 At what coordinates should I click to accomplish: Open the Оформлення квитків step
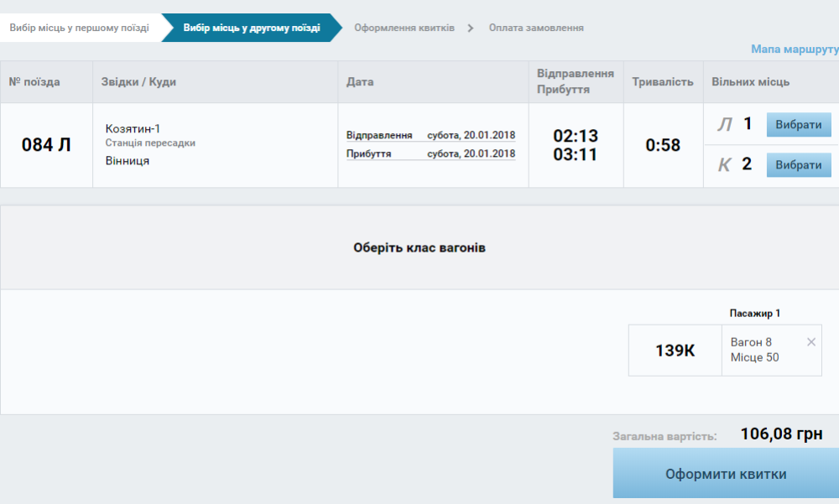[x=404, y=28]
